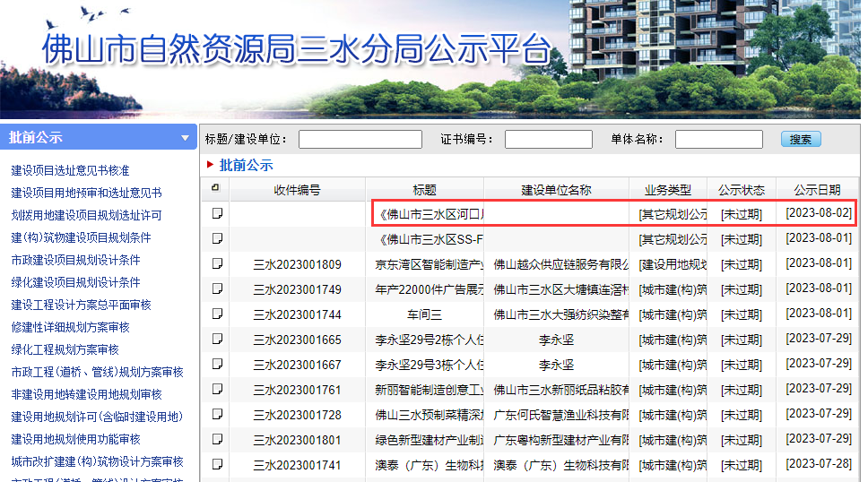Open title 车间三 entry
This screenshot has height=482, width=868.
pyautogui.click(x=425, y=314)
